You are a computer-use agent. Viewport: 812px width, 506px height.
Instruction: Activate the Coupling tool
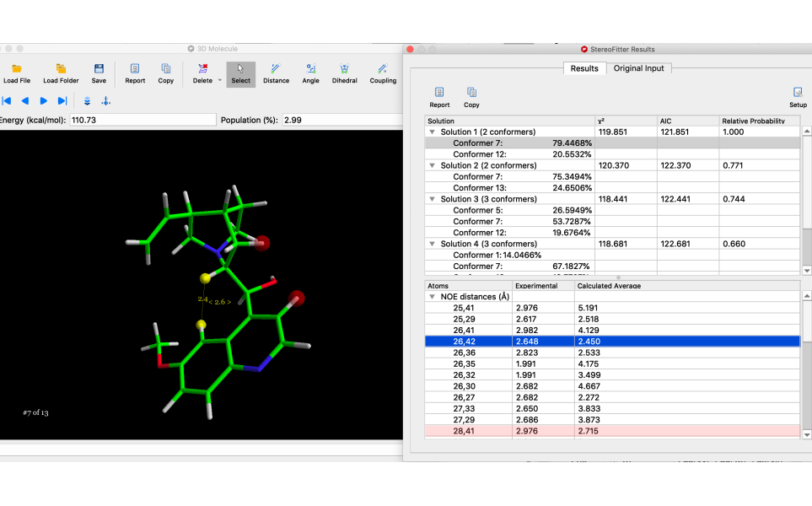[383, 73]
